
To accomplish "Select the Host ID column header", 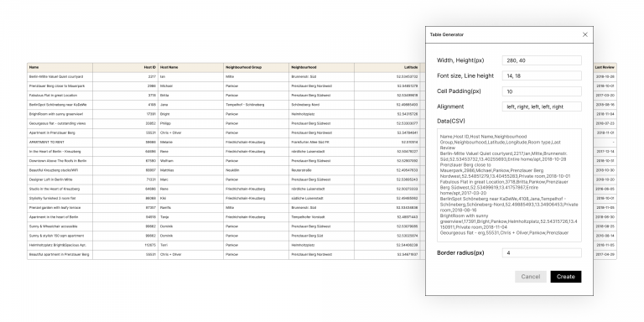I will (x=125, y=67).
